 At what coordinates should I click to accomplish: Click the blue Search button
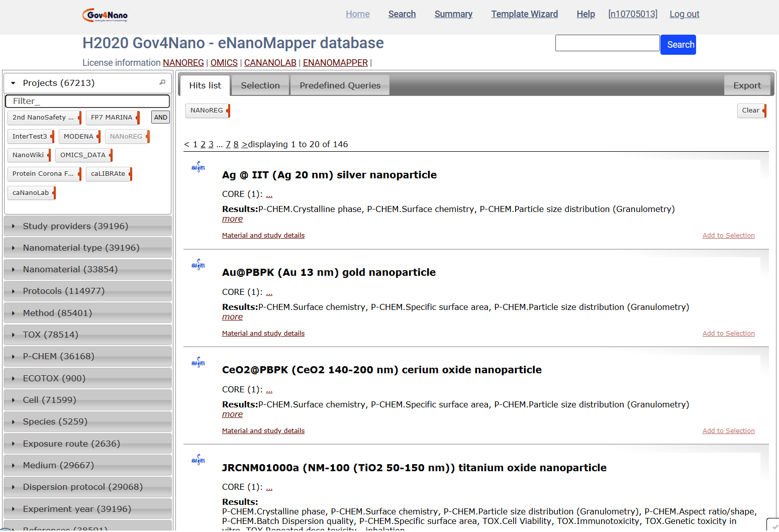coord(678,45)
